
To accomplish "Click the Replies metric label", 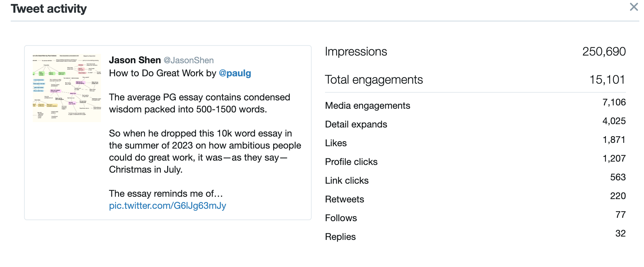I will tap(340, 237).
